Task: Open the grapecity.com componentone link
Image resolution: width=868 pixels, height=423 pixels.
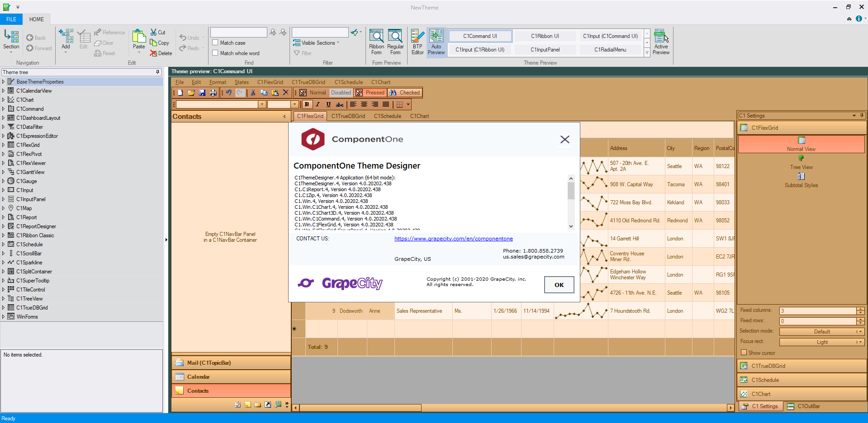Action: (453, 239)
